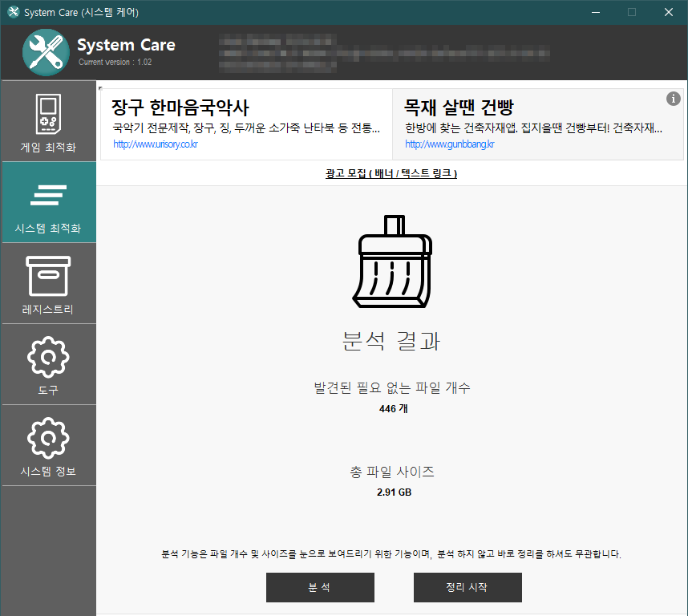Start cleanup with the 정리 시작 button
688x616 pixels.
(x=467, y=587)
